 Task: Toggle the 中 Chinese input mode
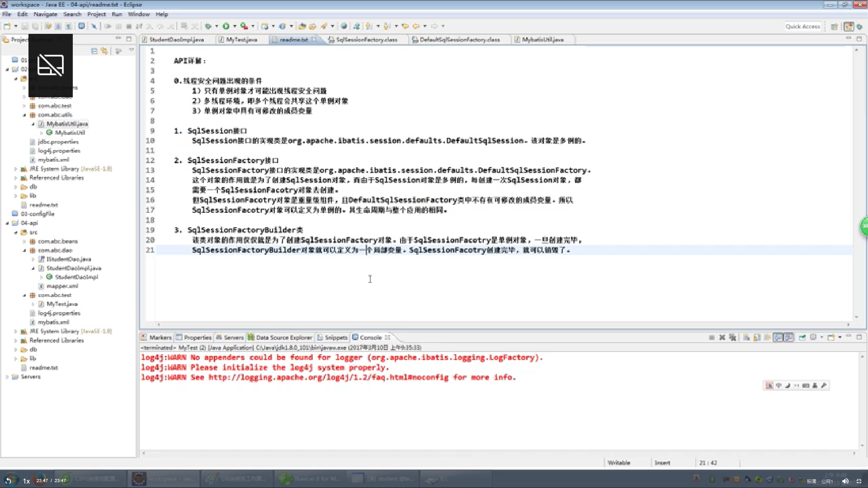[x=778, y=385]
